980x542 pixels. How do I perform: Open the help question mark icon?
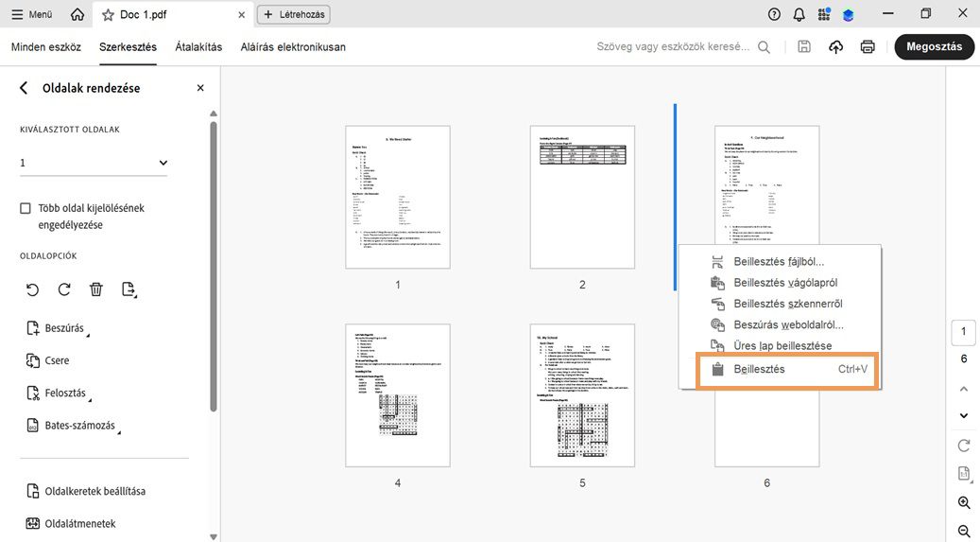(774, 14)
